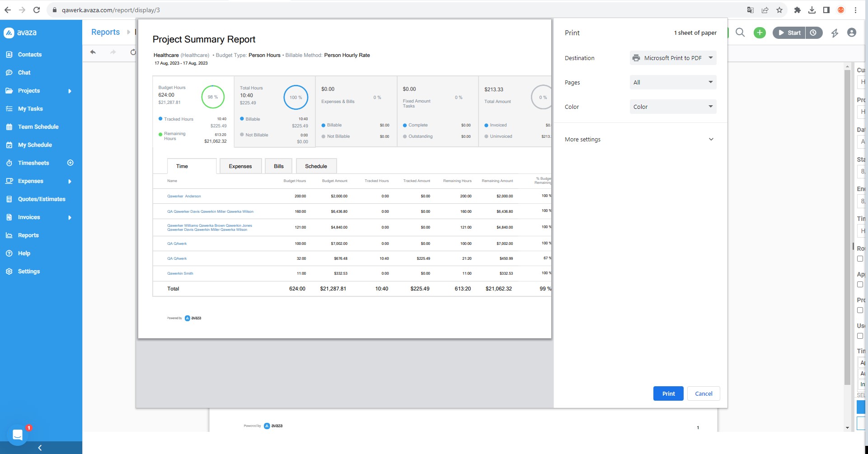Click the green plus quick-add icon

tap(760, 33)
